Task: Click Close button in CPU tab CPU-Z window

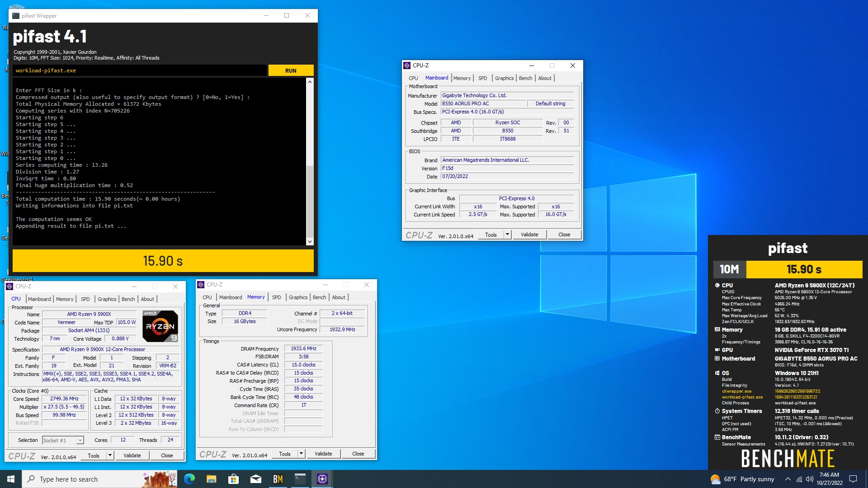Action: coord(167,455)
